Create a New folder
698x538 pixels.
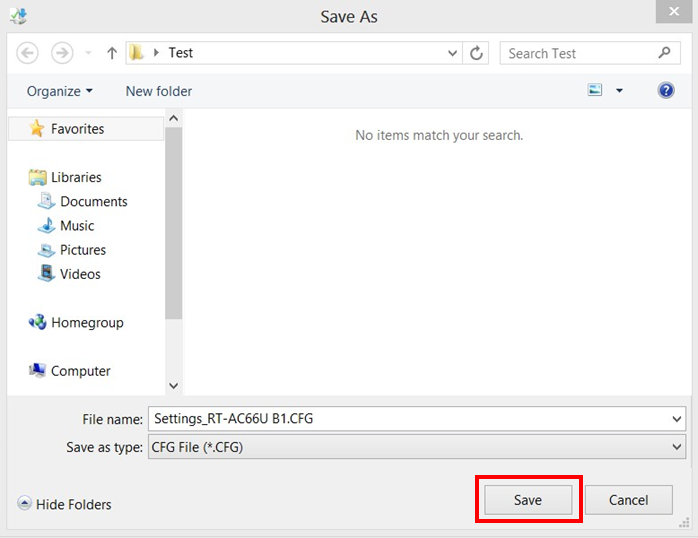point(159,91)
